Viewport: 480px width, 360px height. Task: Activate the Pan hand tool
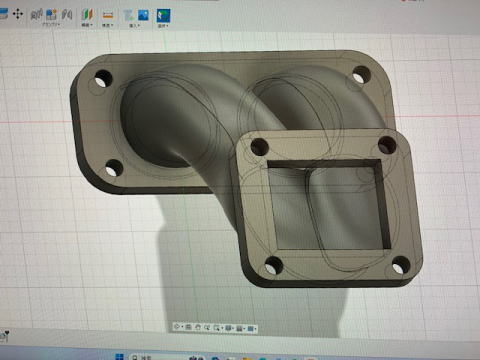coord(198,327)
